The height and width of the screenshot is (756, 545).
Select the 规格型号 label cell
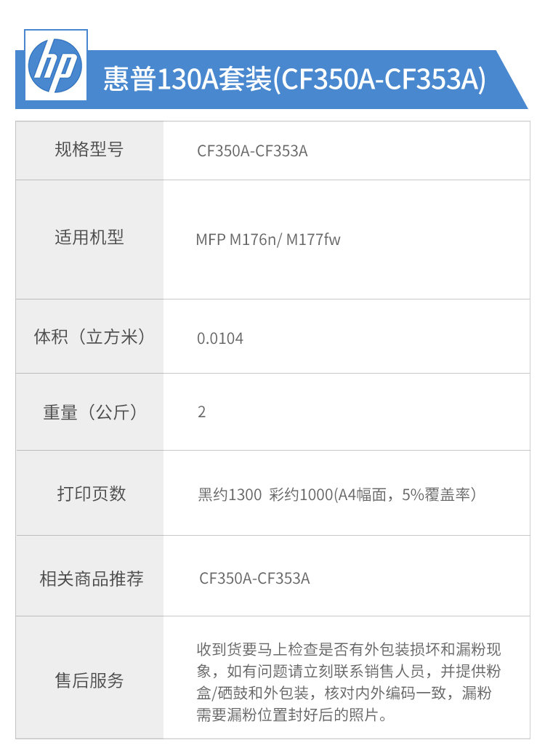coord(89,150)
